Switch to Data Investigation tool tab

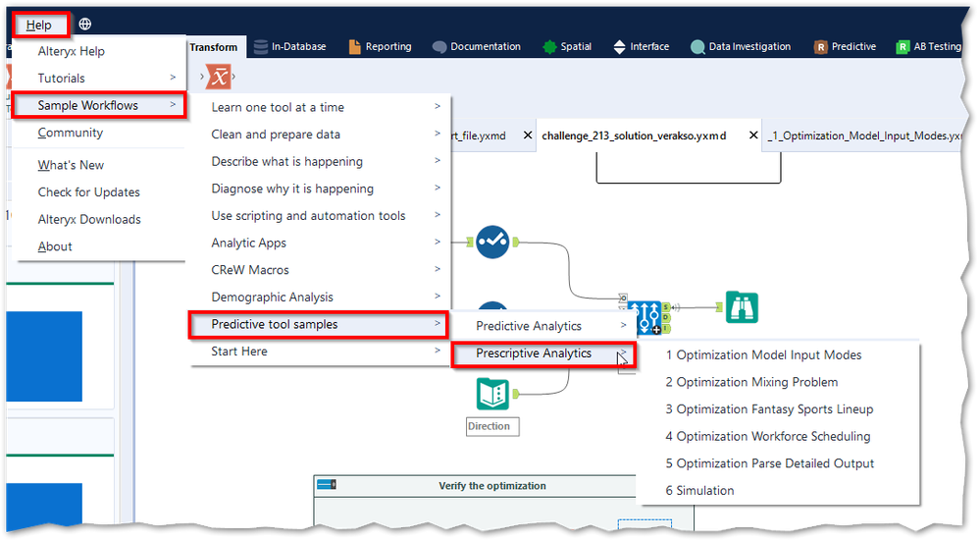741,46
